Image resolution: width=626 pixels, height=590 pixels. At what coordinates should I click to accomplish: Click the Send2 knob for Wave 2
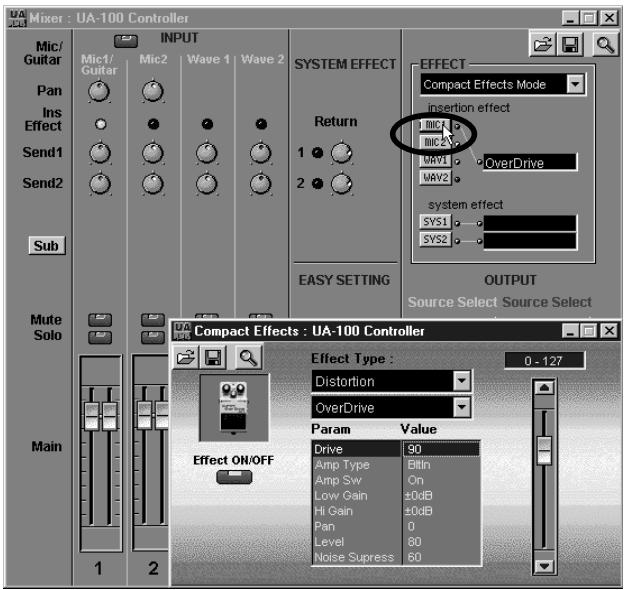tap(261, 184)
